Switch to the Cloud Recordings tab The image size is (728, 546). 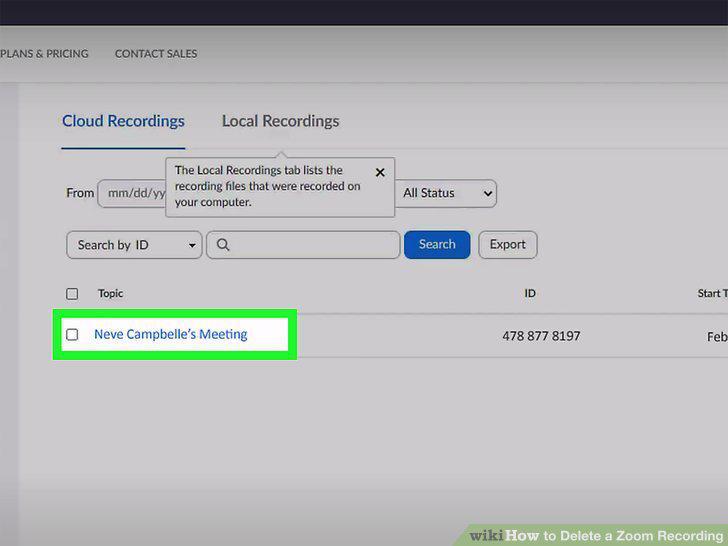point(123,121)
